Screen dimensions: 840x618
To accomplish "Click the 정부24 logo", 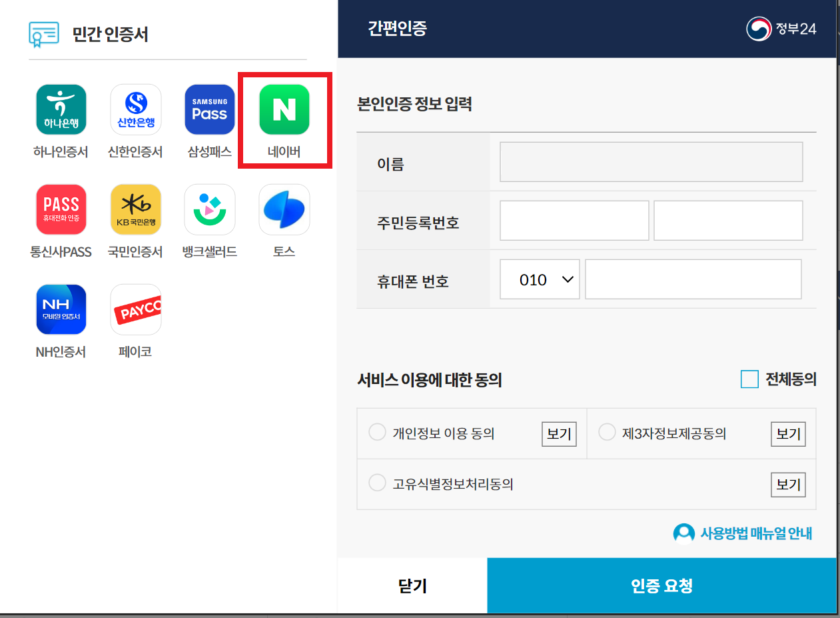I will (781, 29).
